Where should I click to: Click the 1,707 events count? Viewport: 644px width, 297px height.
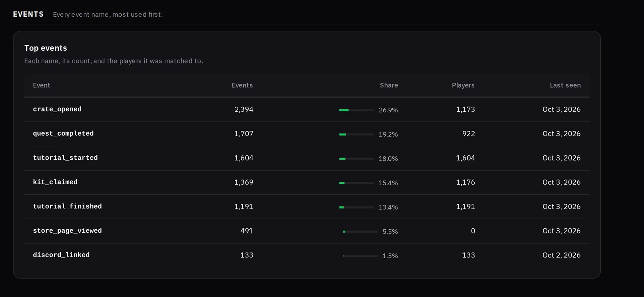pos(243,134)
